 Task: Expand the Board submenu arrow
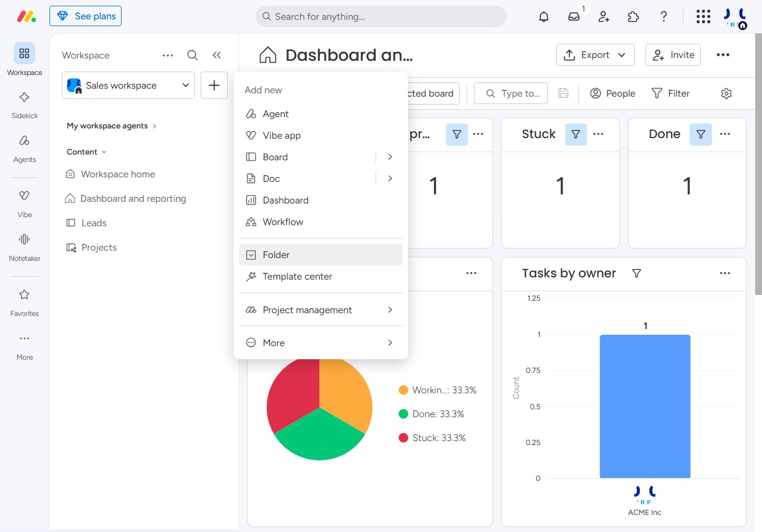point(390,157)
